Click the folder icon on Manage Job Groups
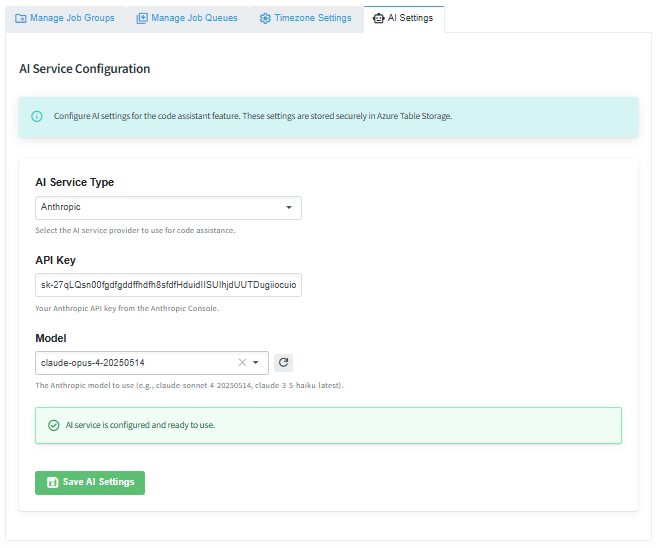This screenshot has width=657, height=548. click(x=21, y=18)
